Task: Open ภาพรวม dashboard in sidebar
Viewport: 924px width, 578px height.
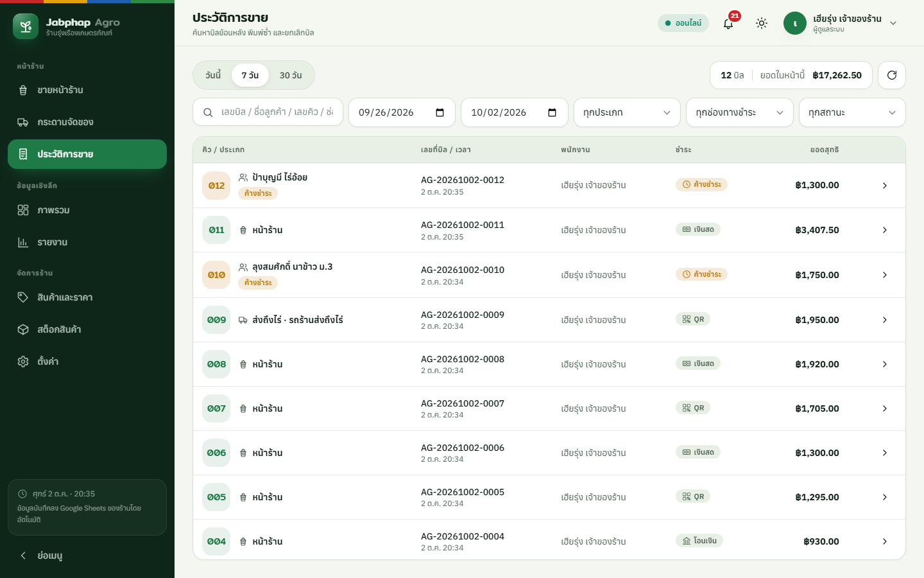Action: (87, 210)
